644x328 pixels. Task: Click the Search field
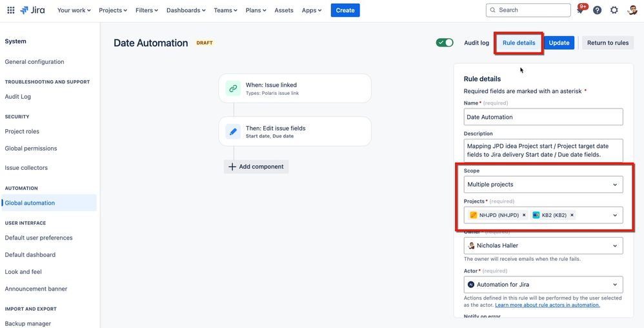[x=528, y=10]
